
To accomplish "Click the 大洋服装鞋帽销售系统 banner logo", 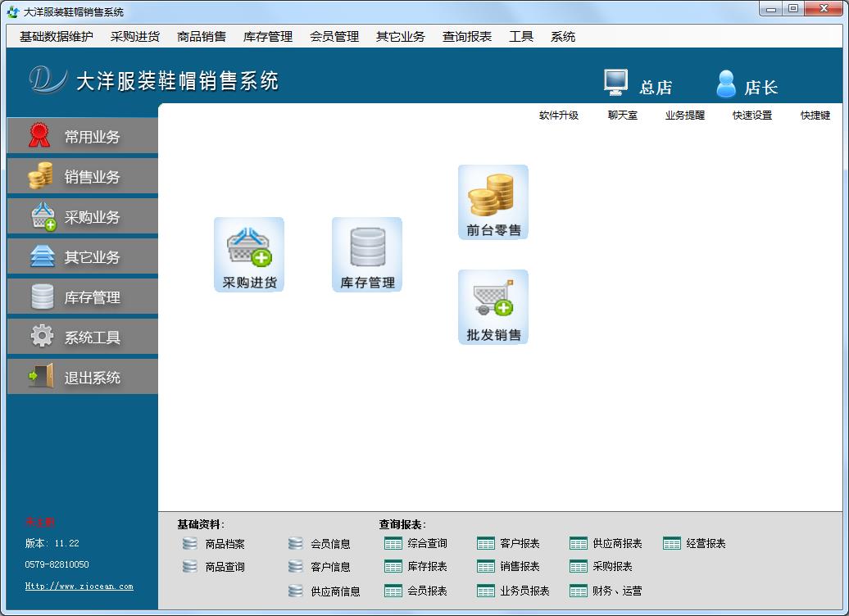I will [x=154, y=80].
